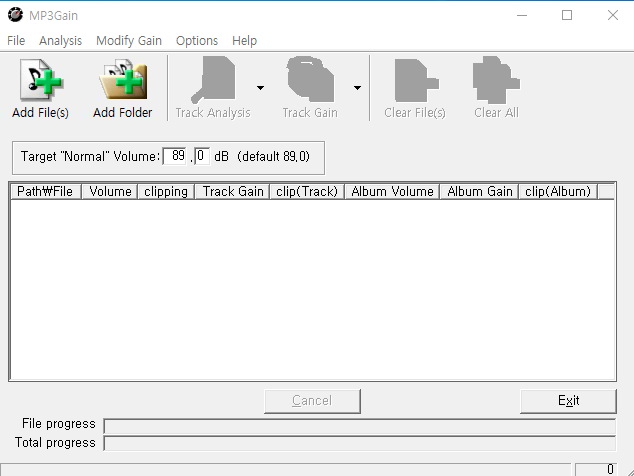Sort by the clip(Track) column header
This screenshot has height=476, width=634.
307,191
